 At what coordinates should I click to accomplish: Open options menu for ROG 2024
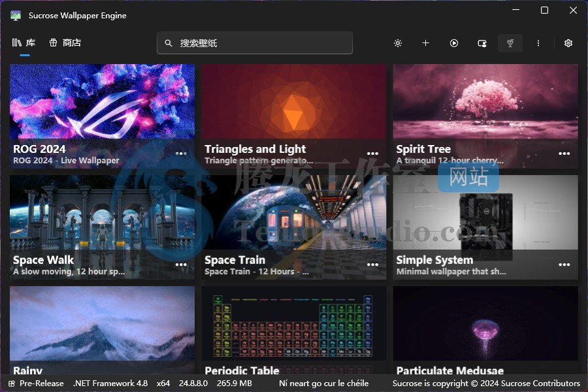[x=181, y=154]
